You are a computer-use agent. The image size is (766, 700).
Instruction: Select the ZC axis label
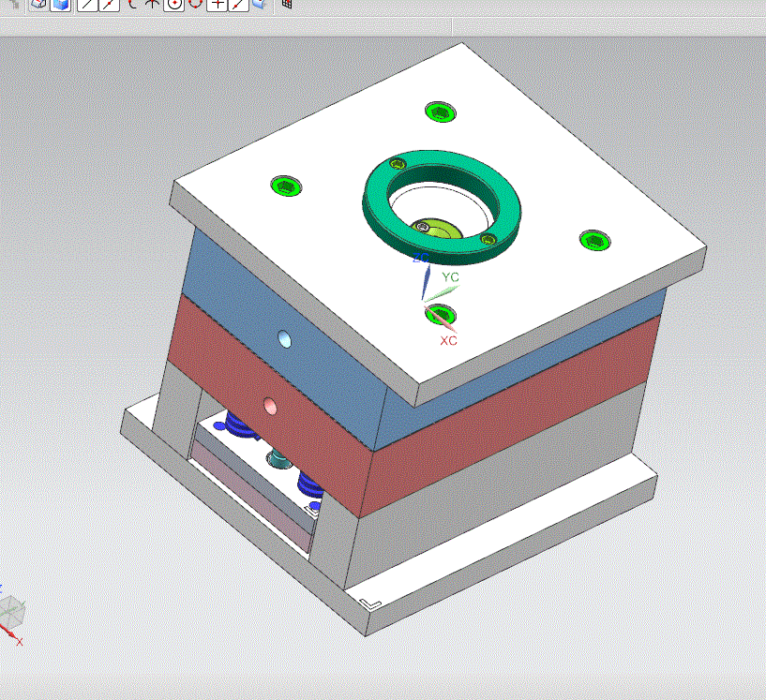(x=421, y=258)
